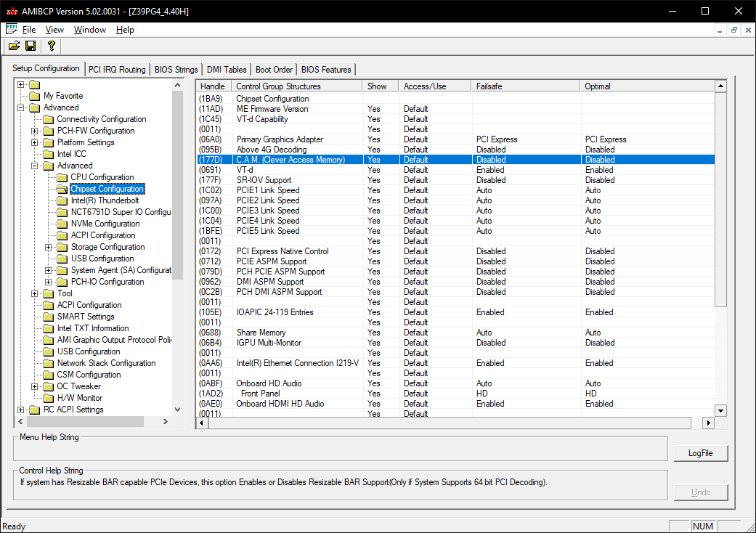Select the Onboard HD Audio row
Image resolution: width=756 pixels, height=533 pixels.
(455, 383)
